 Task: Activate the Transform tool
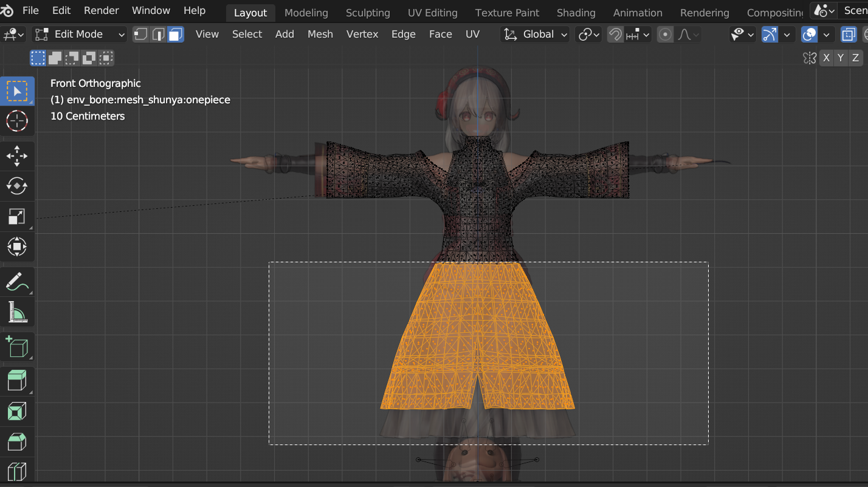(17, 247)
